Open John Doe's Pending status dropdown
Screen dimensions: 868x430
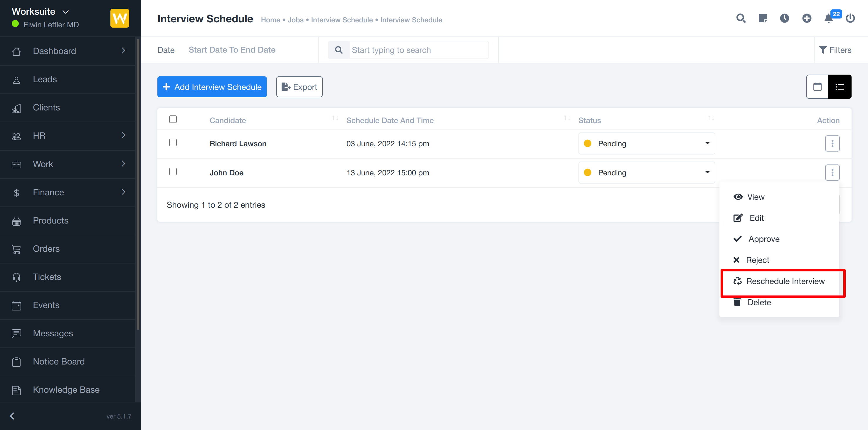point(646,172)
